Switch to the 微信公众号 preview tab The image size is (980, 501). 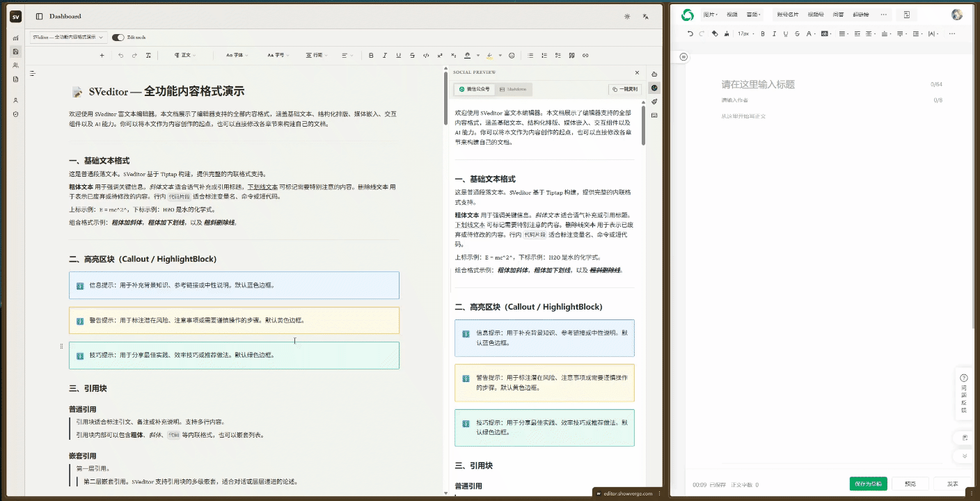pos(474,89)
